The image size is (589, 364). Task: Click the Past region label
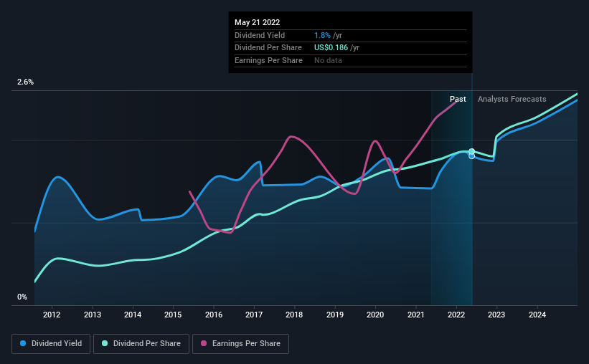coord(458,99)
